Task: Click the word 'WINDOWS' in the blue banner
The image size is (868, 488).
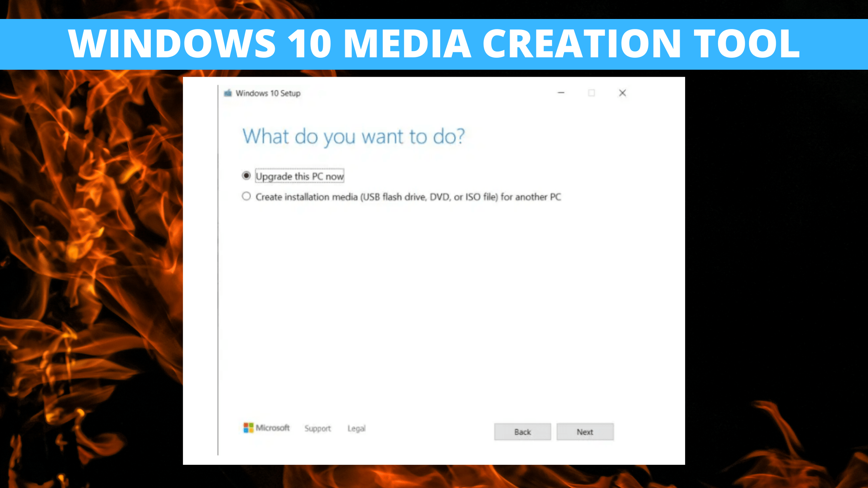Action: point(172,43)
